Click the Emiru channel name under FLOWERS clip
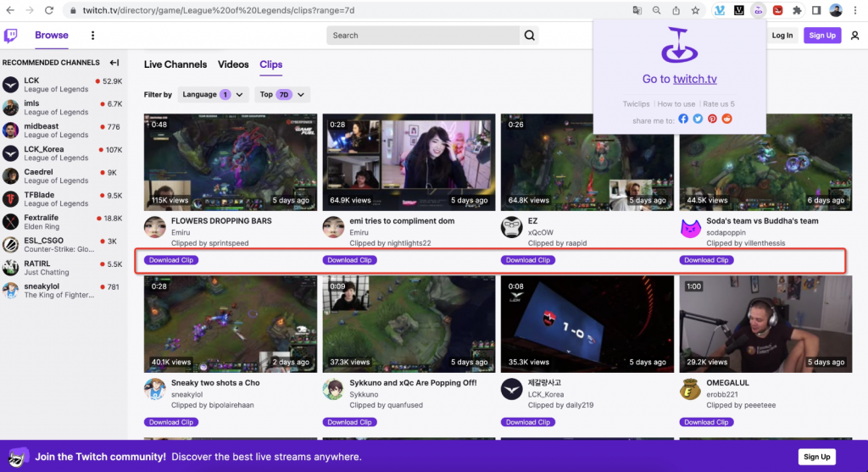Screen dimensions: 868x472 tap(181, 232)
